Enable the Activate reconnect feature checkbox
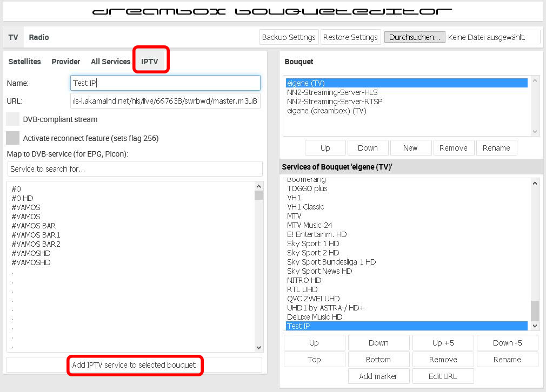Viewport: 546px width, 392px height. coord(13,138)
